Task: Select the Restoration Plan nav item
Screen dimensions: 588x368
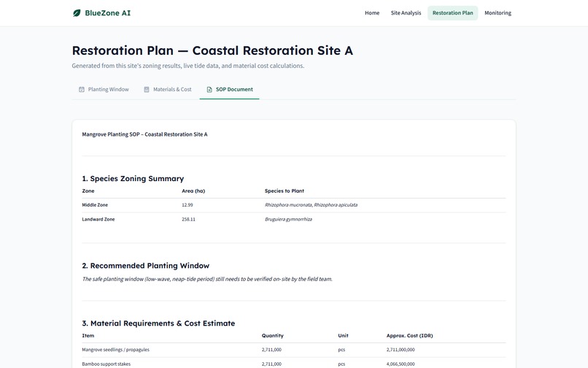Action: pyautogui.click(x=452, y=12)
